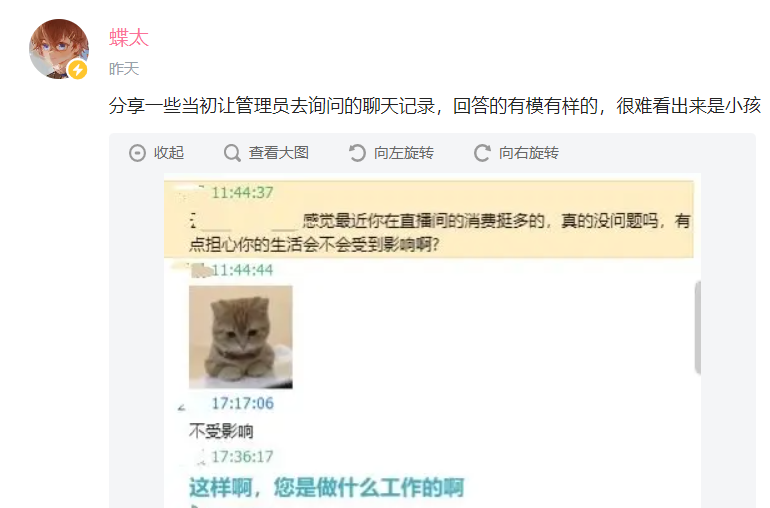
Task: Click the post text about 聊天记录
Action: (x=435, y=106)
